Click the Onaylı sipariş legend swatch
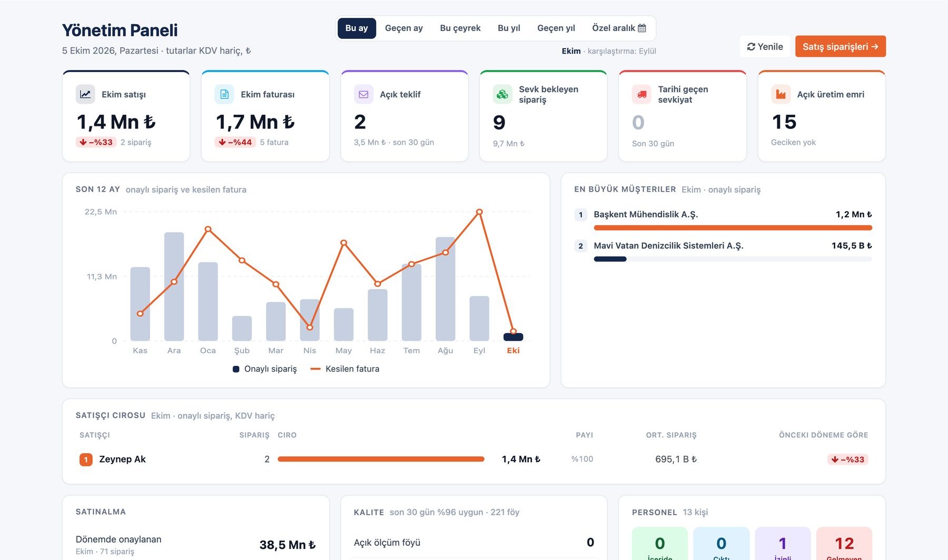 click(236, 369)
